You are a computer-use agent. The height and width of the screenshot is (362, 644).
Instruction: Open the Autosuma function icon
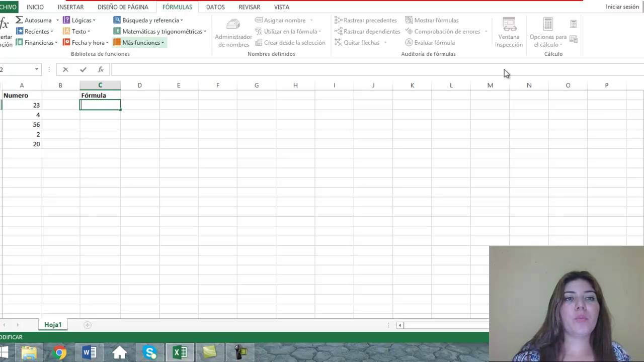coord(19,20)
